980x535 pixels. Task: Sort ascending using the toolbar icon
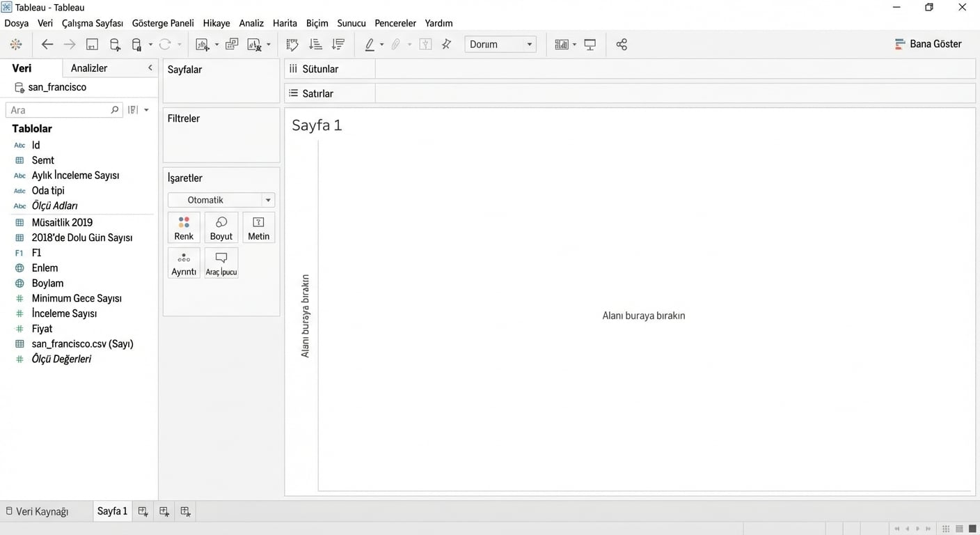(x=315, y=45)
